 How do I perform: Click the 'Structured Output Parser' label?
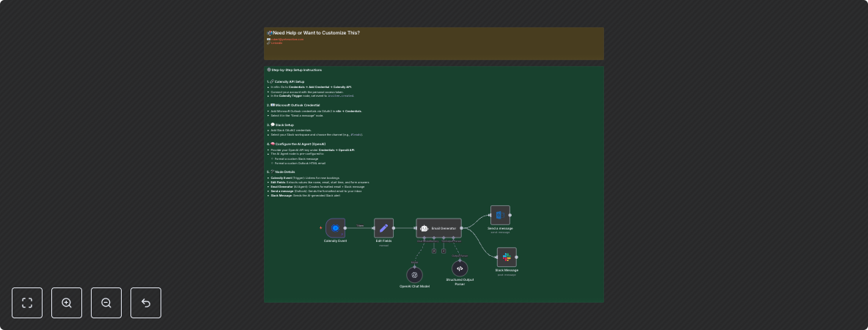pyautogui.click(x=460, y=282)
